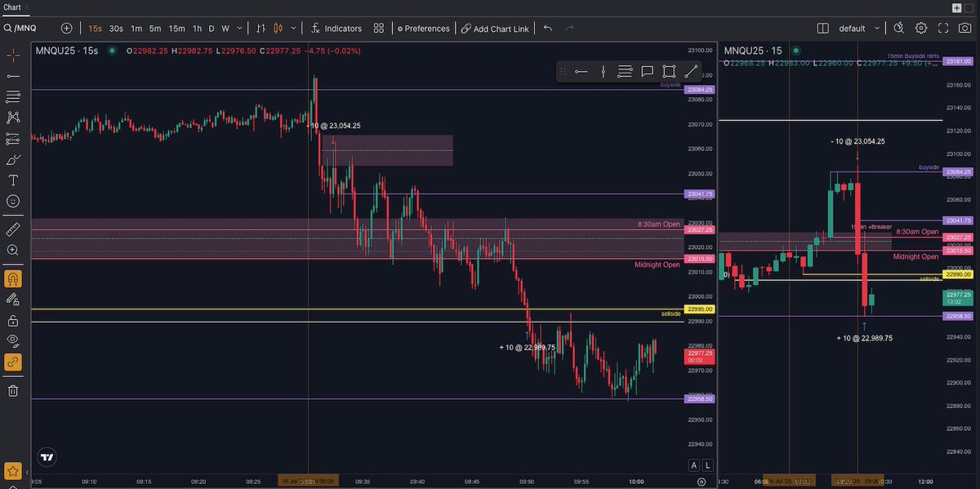The width and height of the screenshot is (980, 489).
Task: Switch to the 1m timeframe
Action: tap(136, 28)
